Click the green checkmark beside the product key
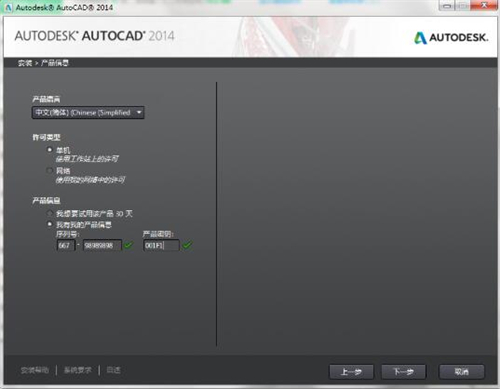This screenshot has width=500, height=389. [x=187, y=245]
